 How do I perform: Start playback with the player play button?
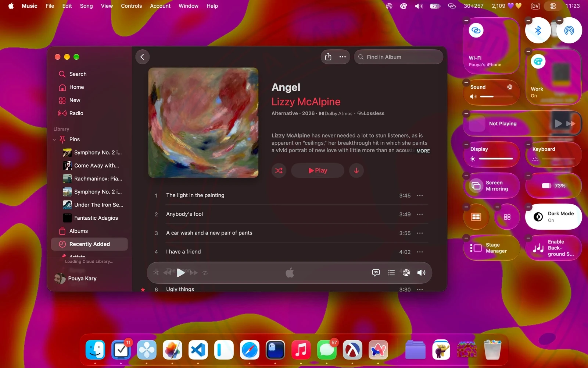tap(180, 273)
